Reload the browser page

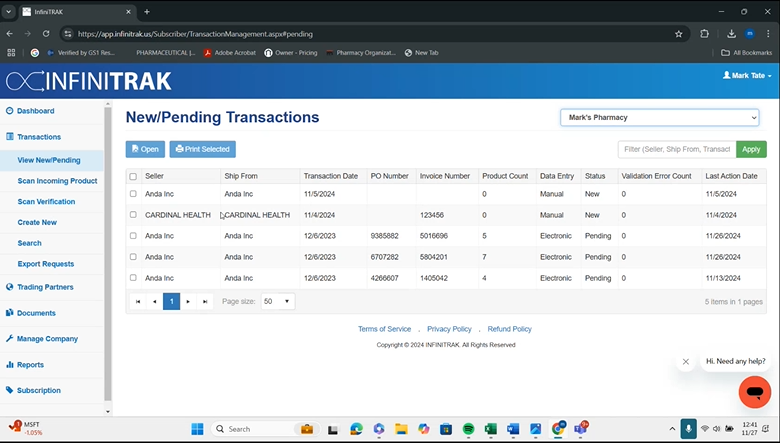tap(46, 34)
